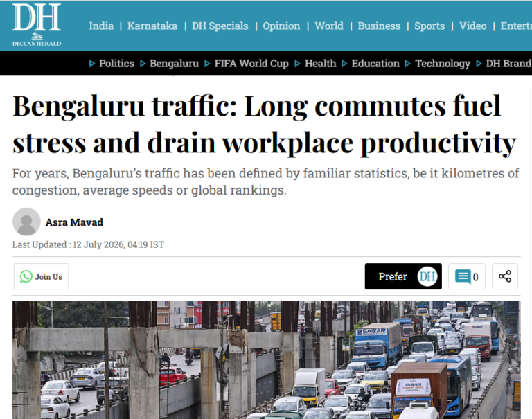
Task: Go to the Politics topic link
Action: (x=116, y=64)
